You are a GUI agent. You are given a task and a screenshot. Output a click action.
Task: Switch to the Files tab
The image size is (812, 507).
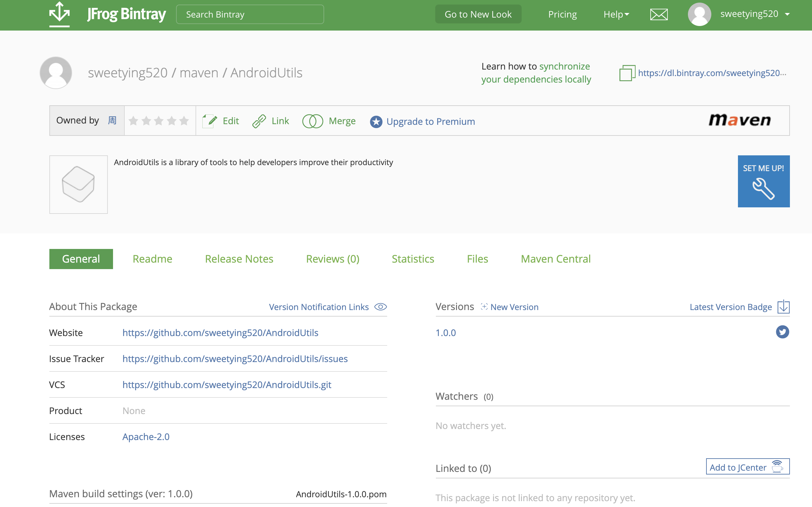click(x=477, y=259)
